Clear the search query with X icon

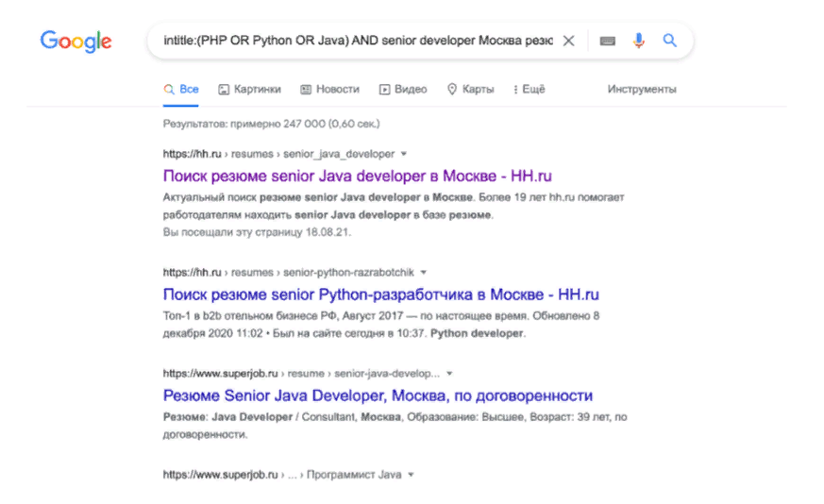coord(568,42)
